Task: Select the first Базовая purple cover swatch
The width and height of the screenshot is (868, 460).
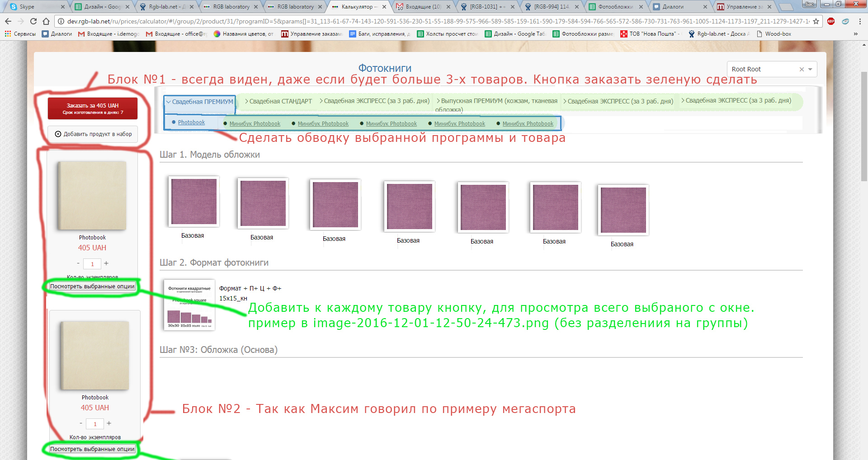Action: 194,202
